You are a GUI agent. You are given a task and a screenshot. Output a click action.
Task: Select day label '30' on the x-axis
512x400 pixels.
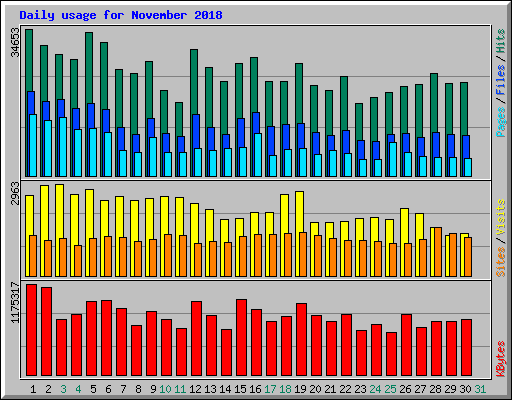pos(465,389)
